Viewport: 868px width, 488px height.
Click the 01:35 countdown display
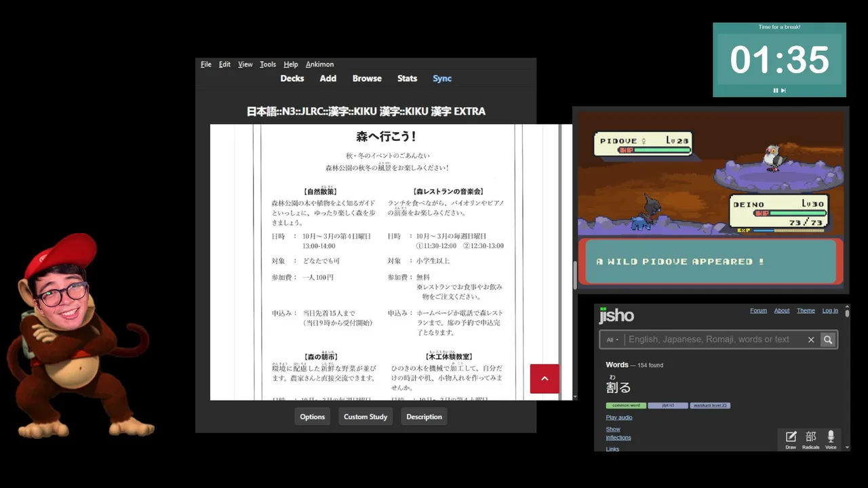(x=779, y=60)
